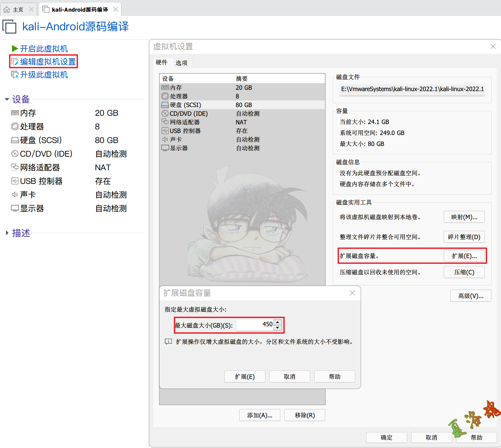Increase max disk size with up arrow
This screenshot has width=501, height=448.
(x=278, y=322)
